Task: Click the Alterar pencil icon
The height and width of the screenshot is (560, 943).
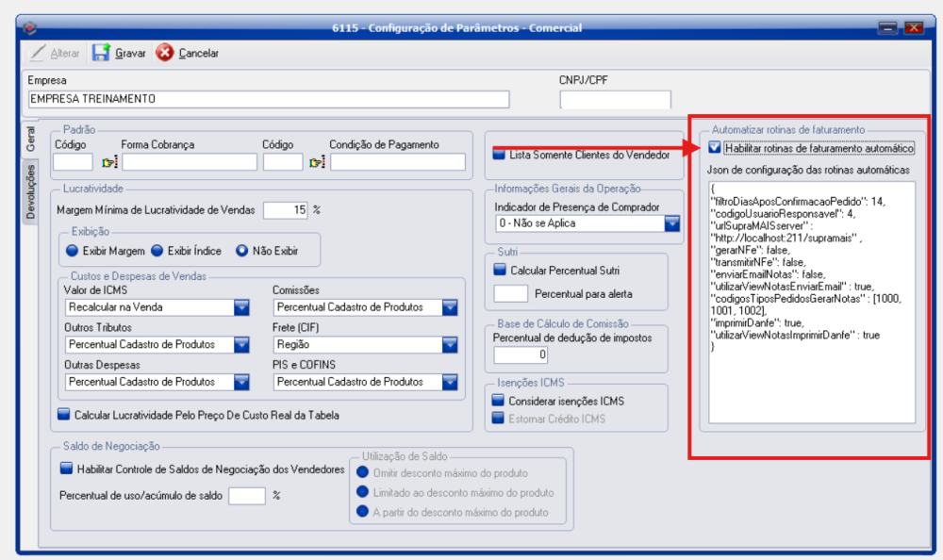Action: tap(37, 53)
